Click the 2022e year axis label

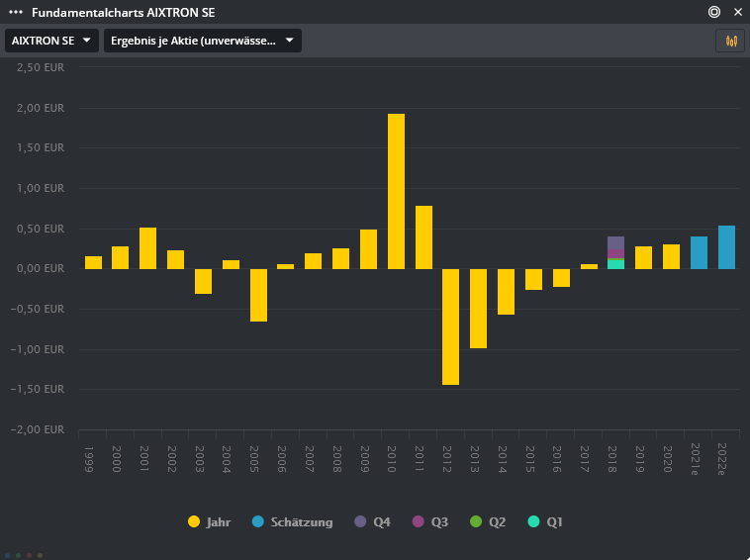(721, 459)
